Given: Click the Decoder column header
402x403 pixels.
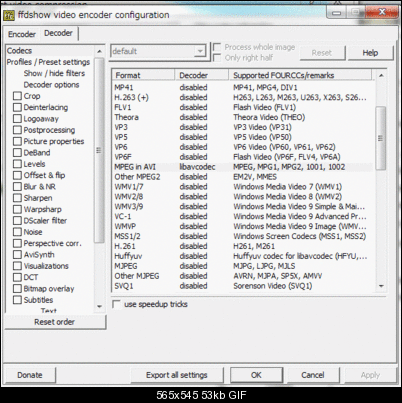Looking at the screenshot, I should click(x=202, y=75).
